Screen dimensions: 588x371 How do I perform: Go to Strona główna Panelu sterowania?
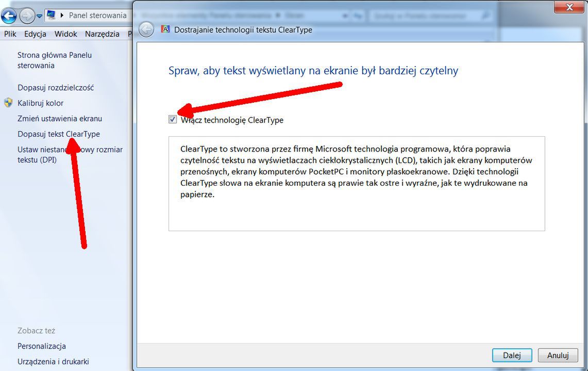pos(55,60)
